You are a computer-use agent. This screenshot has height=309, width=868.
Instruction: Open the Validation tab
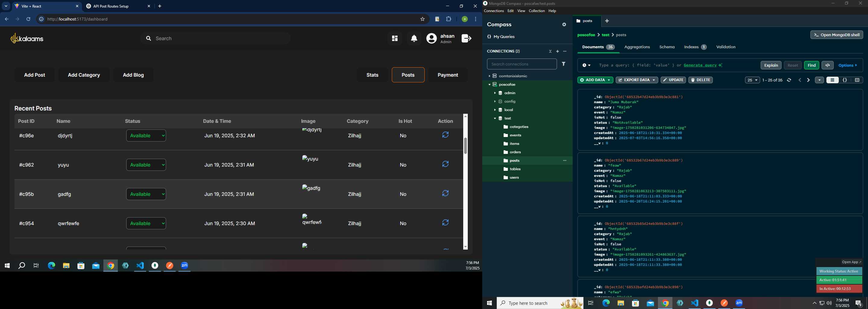(726, 47)
